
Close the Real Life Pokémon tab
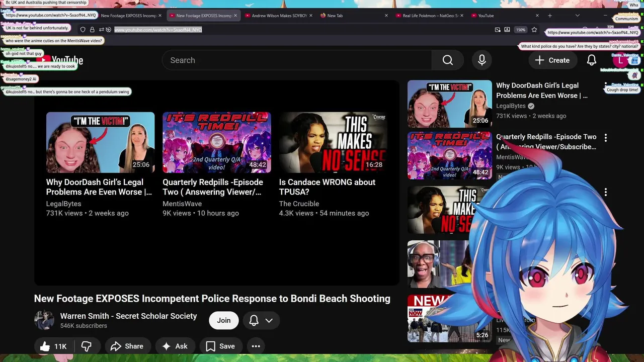pos(462,16)
